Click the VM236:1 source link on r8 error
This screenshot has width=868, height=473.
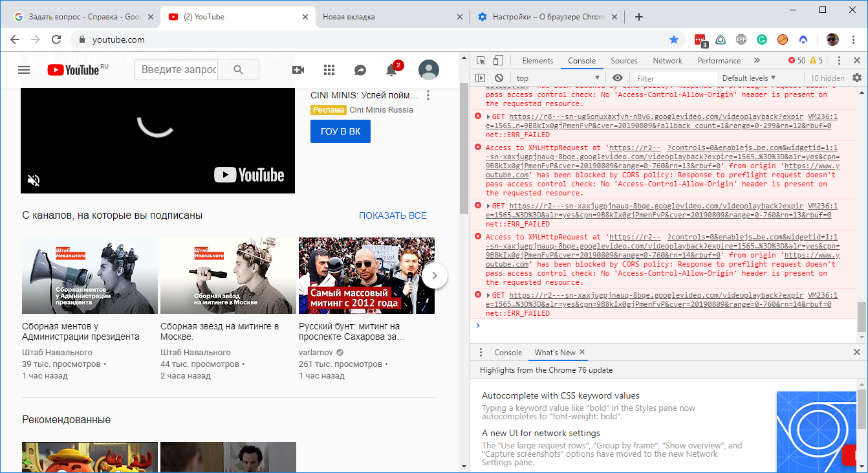[x=823, y=116]
